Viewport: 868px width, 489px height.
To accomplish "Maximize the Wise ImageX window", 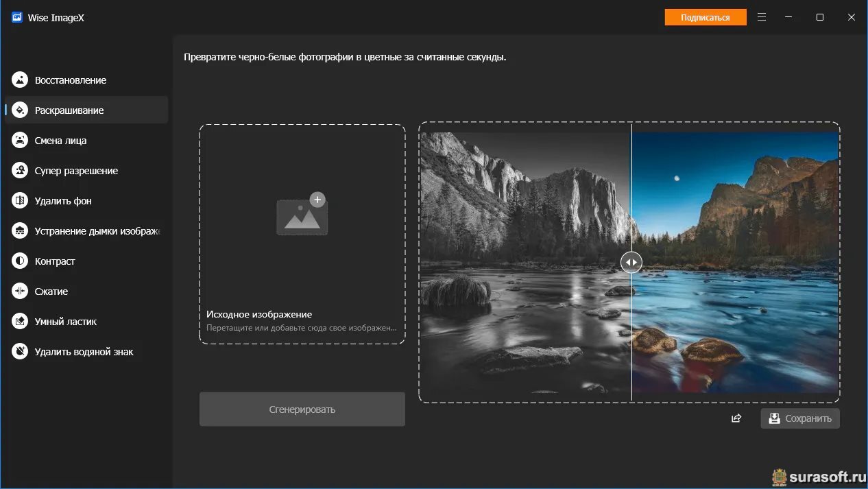I will 820,17.
